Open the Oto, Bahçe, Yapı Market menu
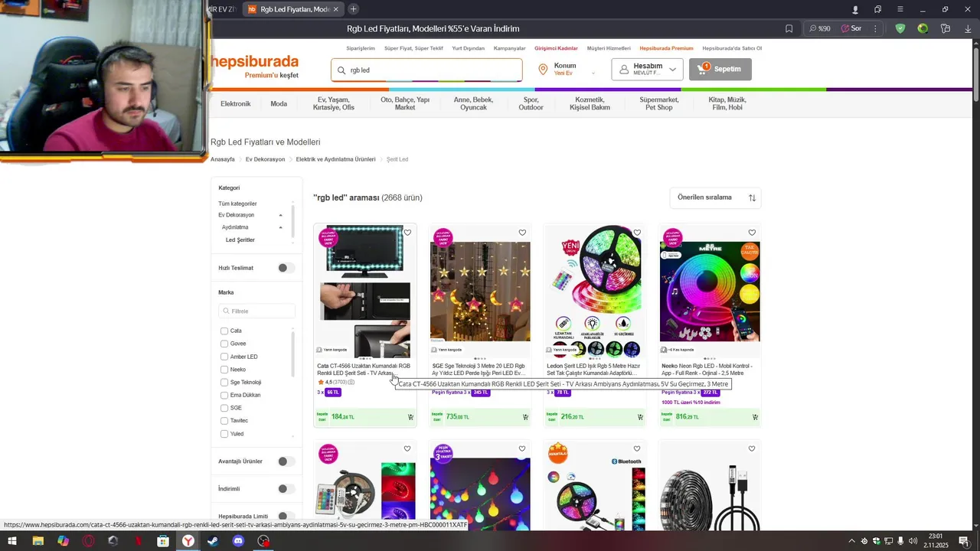Screen dimensions: 980x551 (x=405, y=103)
